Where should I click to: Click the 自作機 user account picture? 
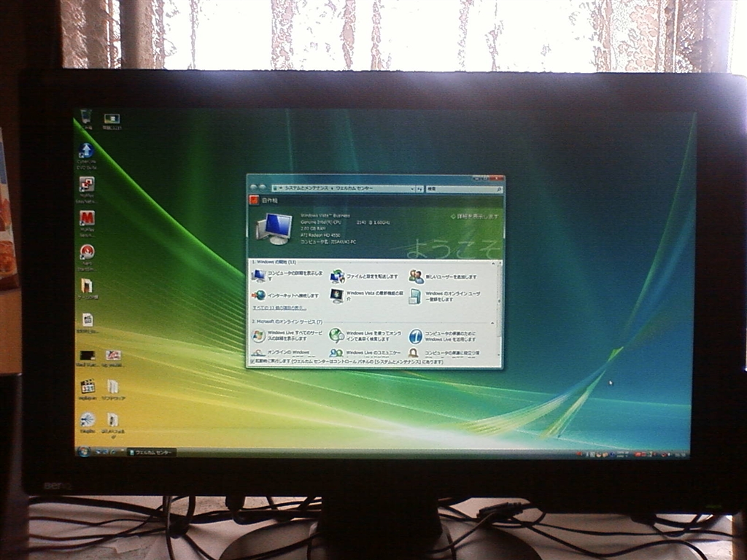(254, 200)
